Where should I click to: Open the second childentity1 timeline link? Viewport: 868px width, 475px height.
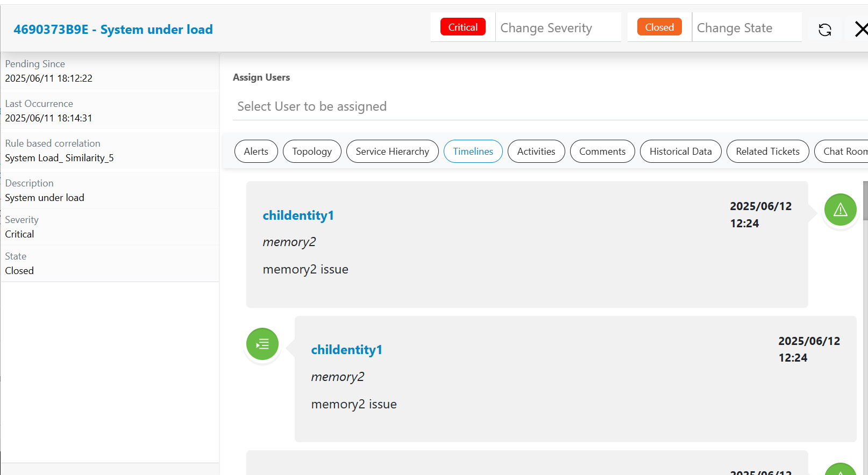(346, 350)
